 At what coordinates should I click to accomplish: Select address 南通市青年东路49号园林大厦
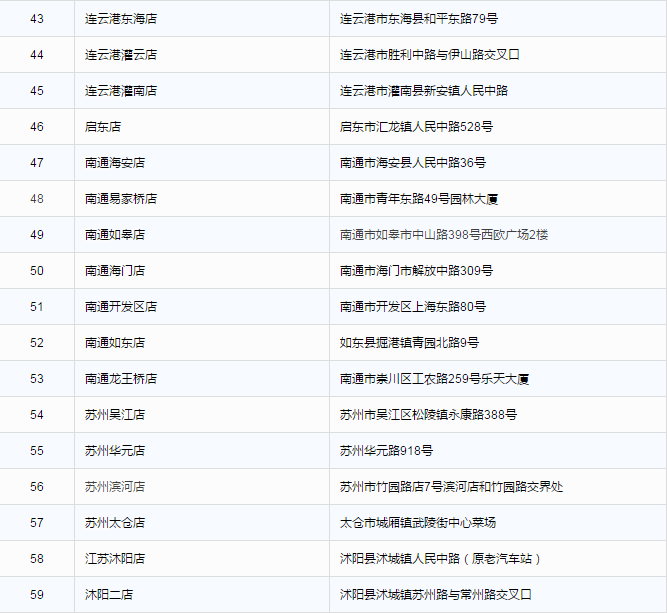(x=419, y=199)
